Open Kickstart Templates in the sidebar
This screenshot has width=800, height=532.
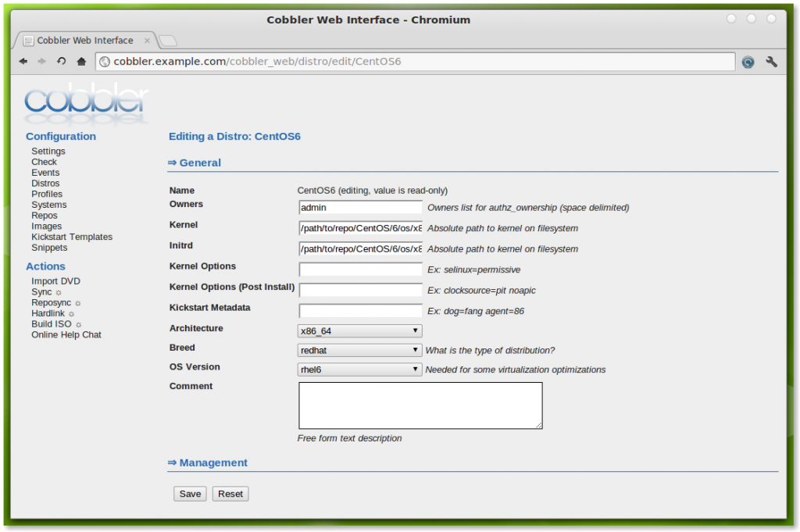72,237
